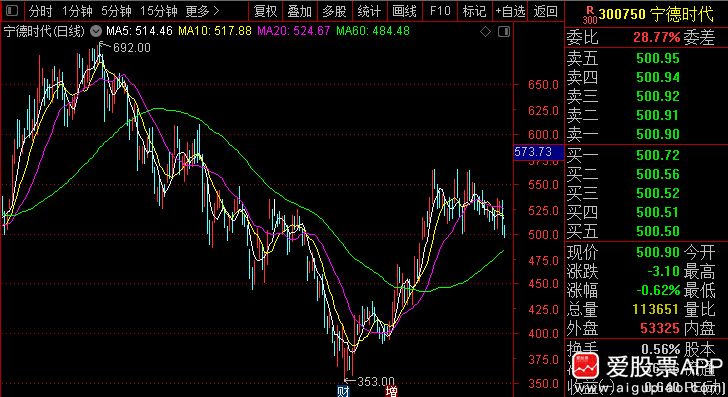
Task: Click 买四 price 500.51
Action: [x=658, y=212]
